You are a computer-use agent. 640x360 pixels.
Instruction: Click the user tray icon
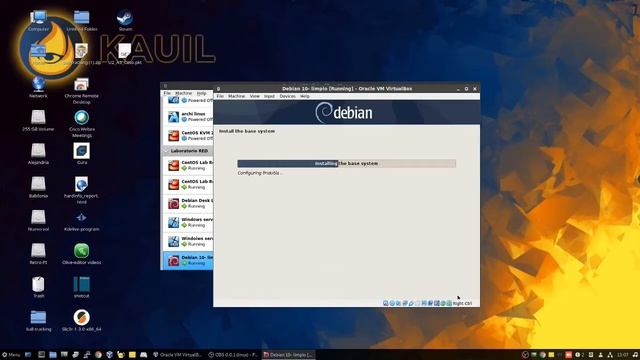pyautogui.click(x=601, y=355)
